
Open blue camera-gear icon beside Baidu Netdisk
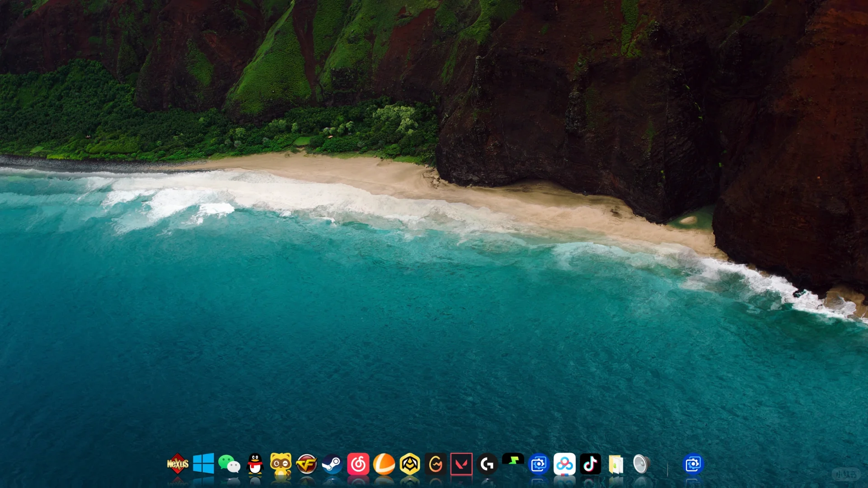(x=539, y=464)
